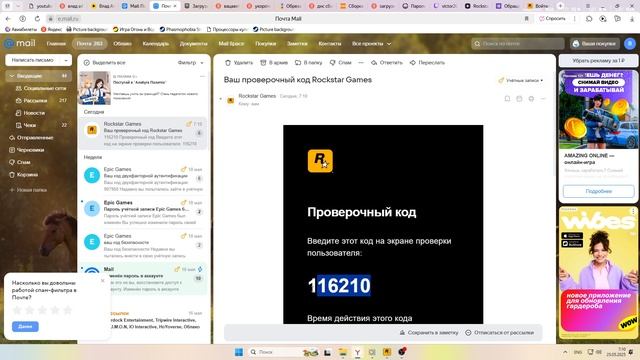The image size is (640, 360).
Task: Collapse the Входящие folder chevron
Action: pos(11,76)
